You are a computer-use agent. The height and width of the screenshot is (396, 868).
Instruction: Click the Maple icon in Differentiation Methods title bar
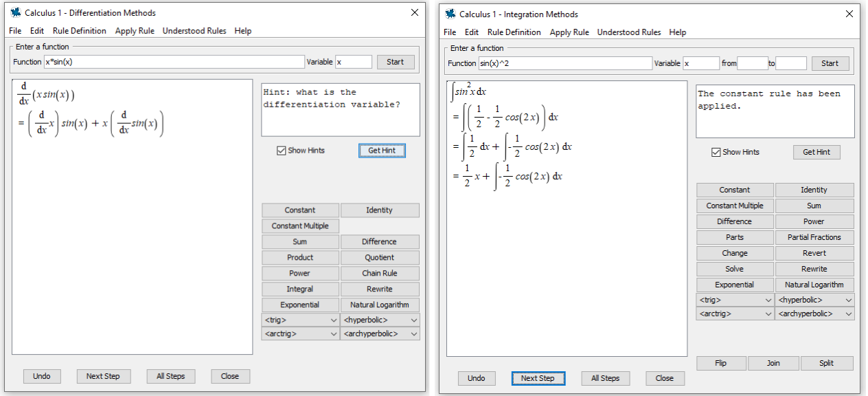point(16,12)
